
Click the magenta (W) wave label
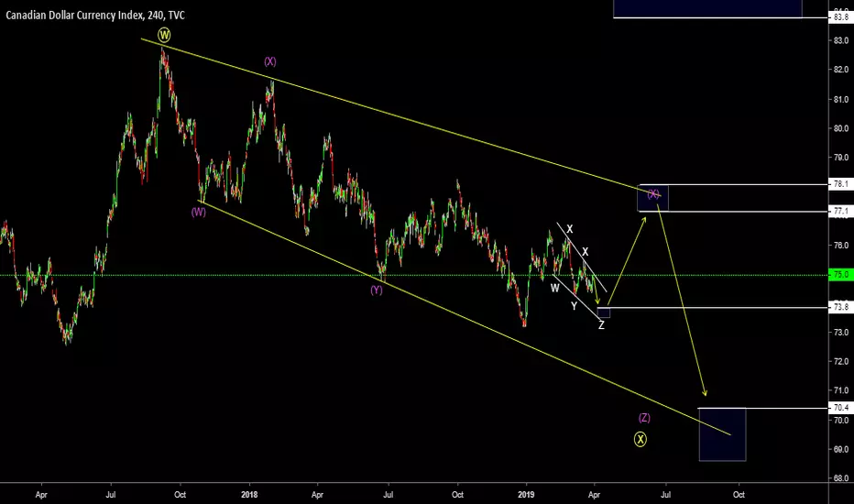198,212
